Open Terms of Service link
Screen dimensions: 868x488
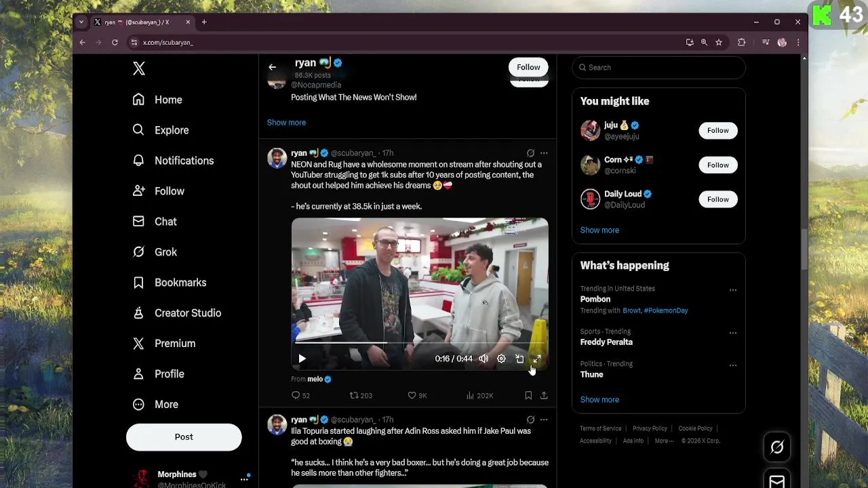pyautogui.click(x=600, y=428)
